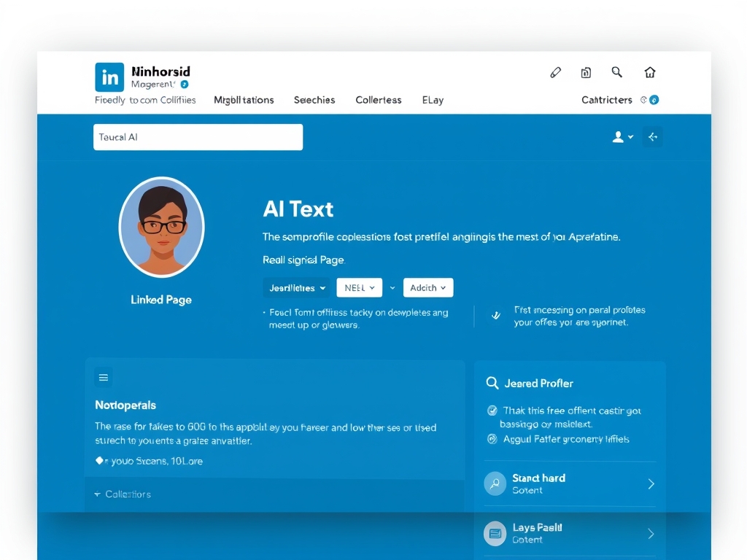This screenshot has height=560, width=747.
Task: Click the Stanct hard round icon
Action: click(x=495, y=483)
